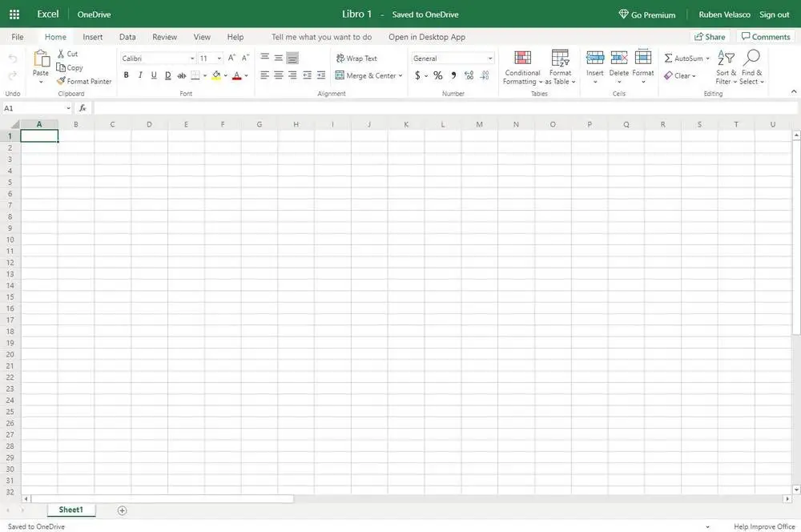Toggle bold formatting
This screenshot has height=532, width=801.
tap(127, 75)
